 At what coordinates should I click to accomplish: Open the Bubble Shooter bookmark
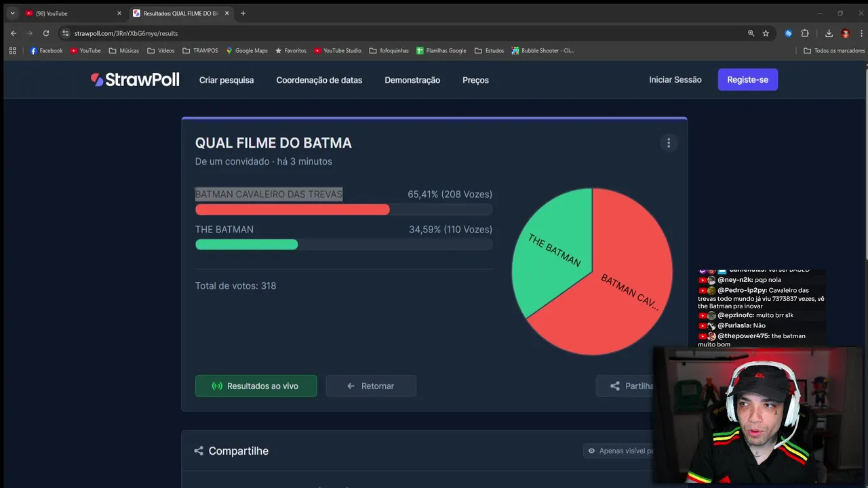(x=543, y=51)
